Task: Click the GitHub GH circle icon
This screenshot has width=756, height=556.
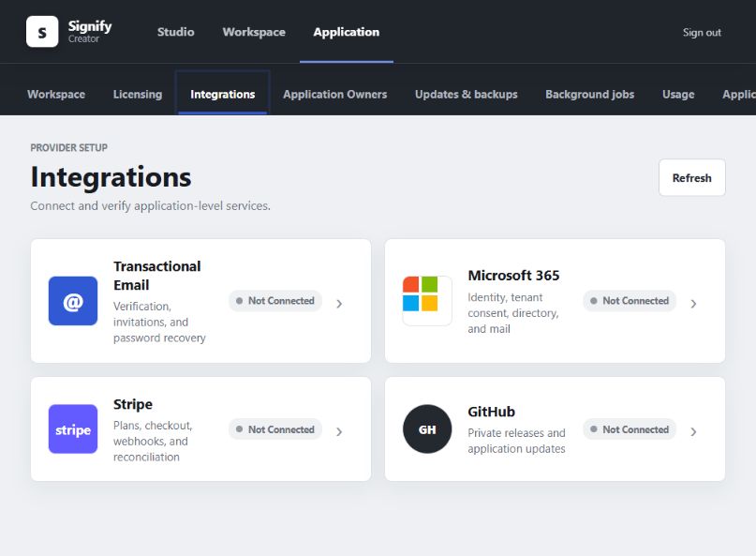Action: [427, 429]
